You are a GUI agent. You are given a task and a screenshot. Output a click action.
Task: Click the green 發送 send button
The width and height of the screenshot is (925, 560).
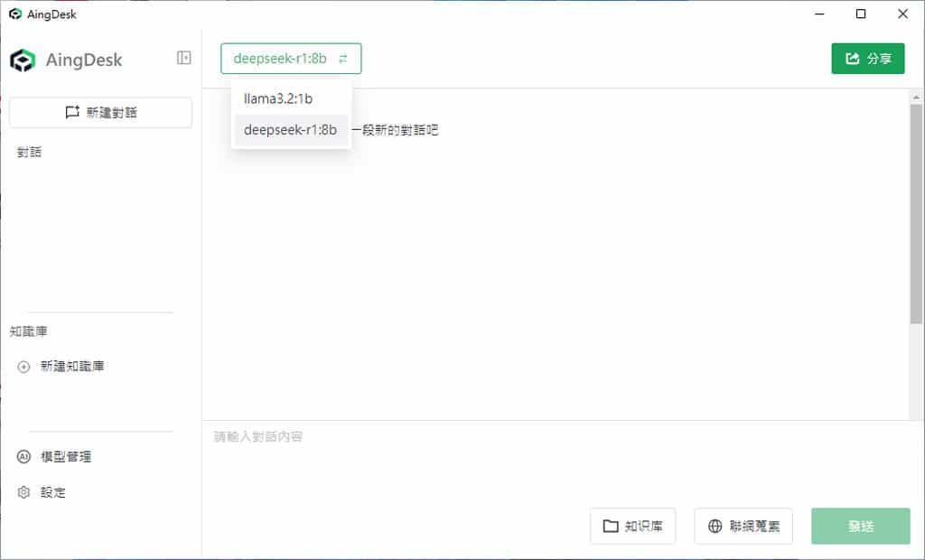click(861, 526)
